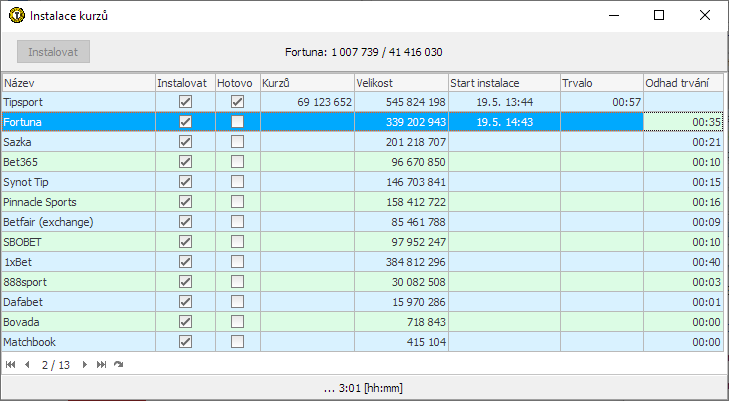Select the Matchbook row name

tap(29, 342)
